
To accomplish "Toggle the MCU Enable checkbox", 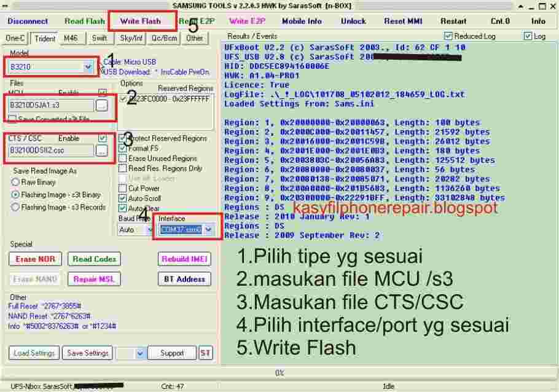I will click(103, 92).
